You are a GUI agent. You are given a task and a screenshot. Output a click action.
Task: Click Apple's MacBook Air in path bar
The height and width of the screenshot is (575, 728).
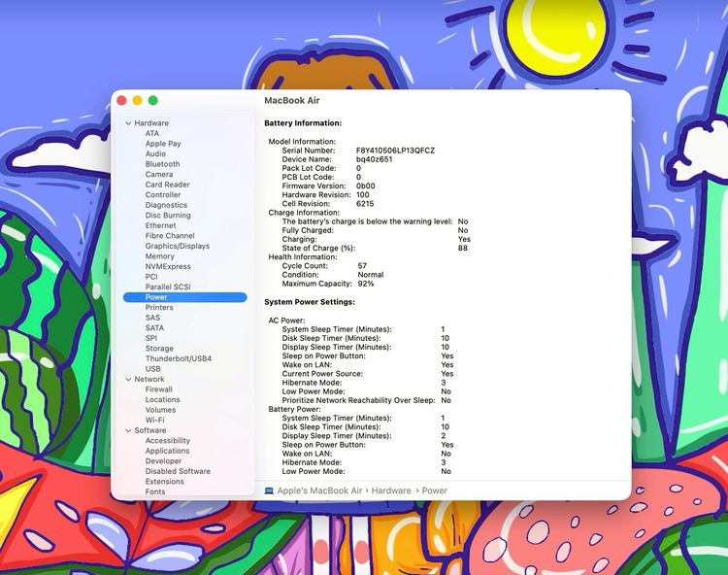point(319,490)
